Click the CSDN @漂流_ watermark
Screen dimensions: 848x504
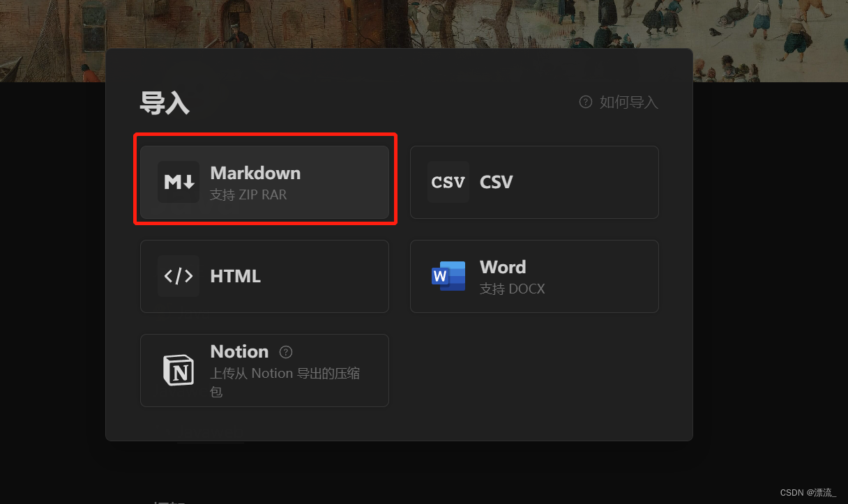[x=808, y=492]
